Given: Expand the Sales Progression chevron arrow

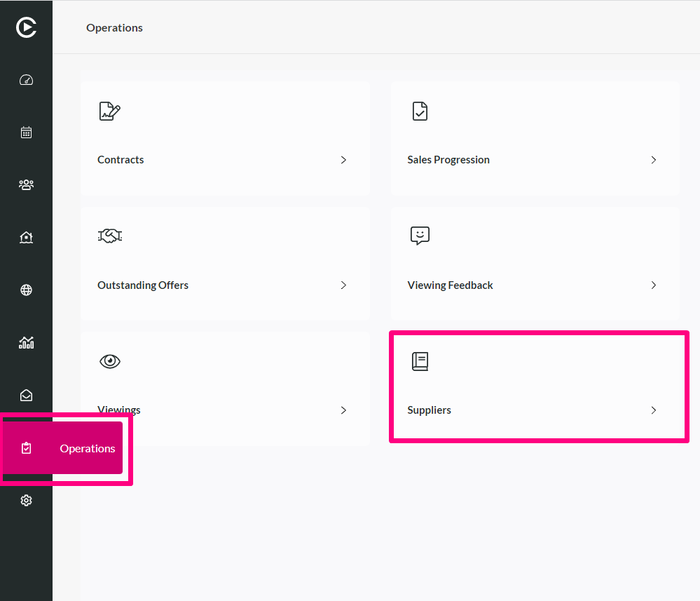Looking at the screenshot, I should (x=654, y=160).
